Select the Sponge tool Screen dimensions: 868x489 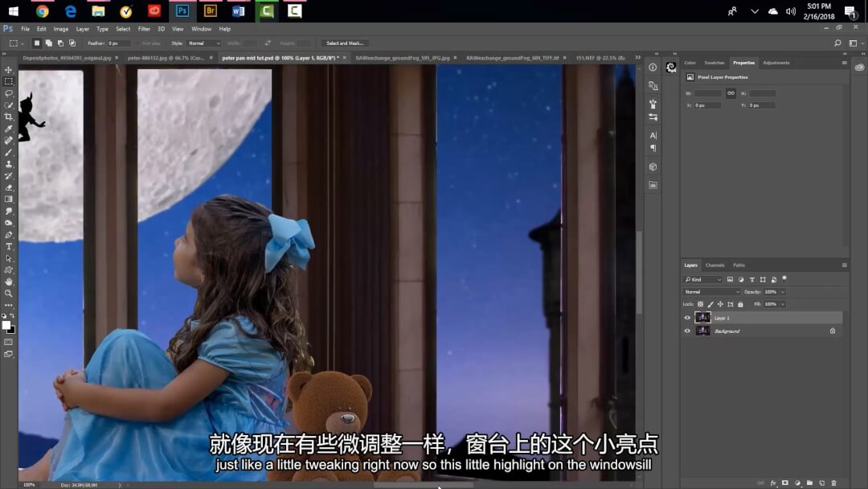pos(9,223)
